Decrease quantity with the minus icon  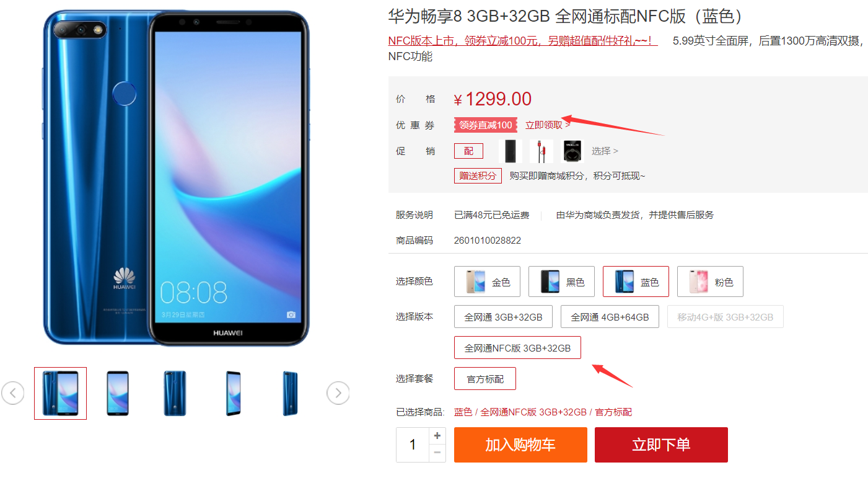coord(437,453)
